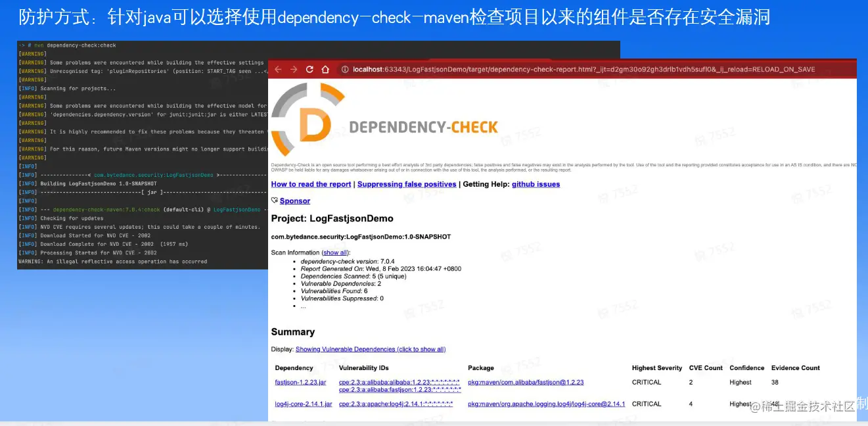The height and width of the screenshot is (426, 868).
Task: Click the heart icon beside Sponsor
Action: coord(275,201)
